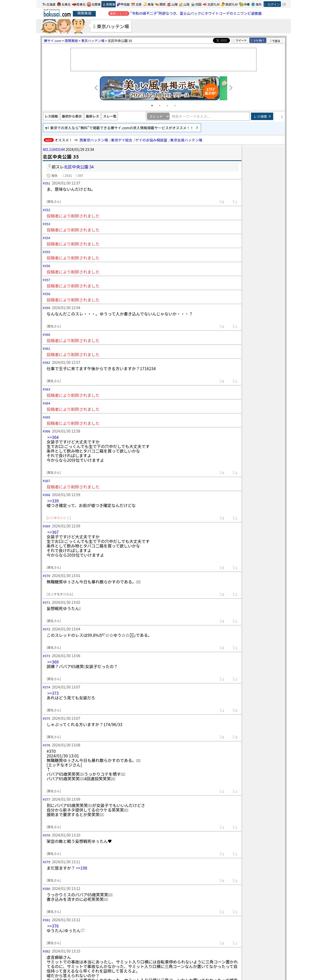
Task: Click the LINEで送る button
Action: coord(275,40)
